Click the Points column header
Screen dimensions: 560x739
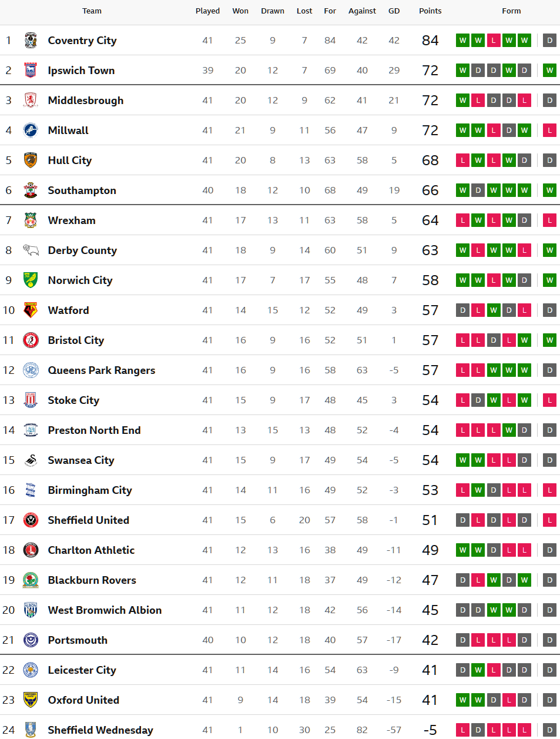coord(430,11)
